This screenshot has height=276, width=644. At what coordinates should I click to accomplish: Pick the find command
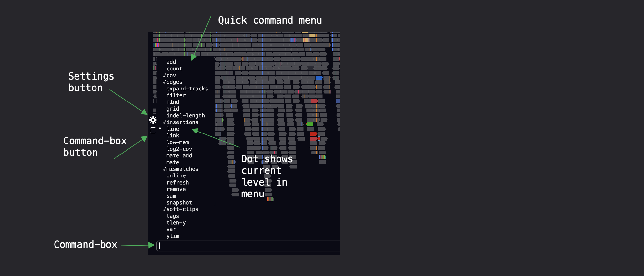pos(173,102)
